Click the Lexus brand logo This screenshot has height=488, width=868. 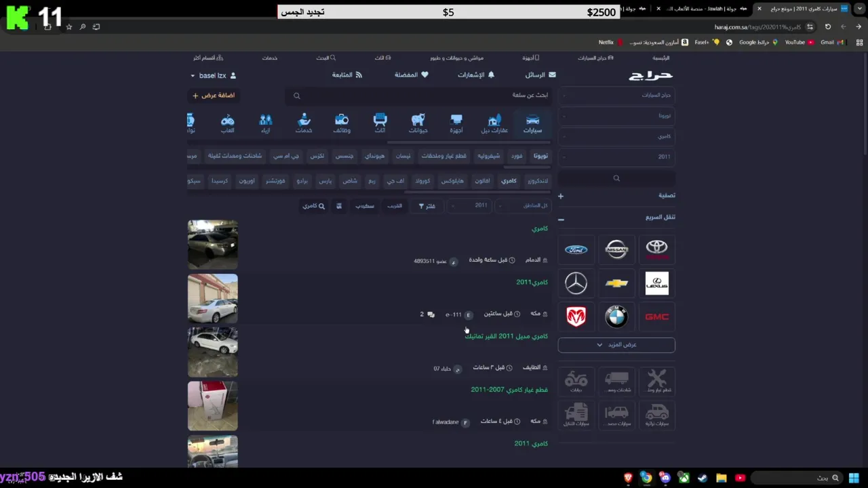[x=656, y=283]
